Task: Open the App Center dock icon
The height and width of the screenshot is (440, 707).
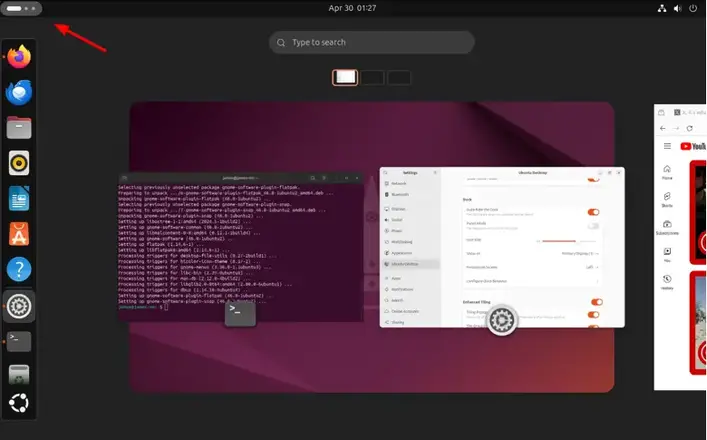Action: pos(19,234)
